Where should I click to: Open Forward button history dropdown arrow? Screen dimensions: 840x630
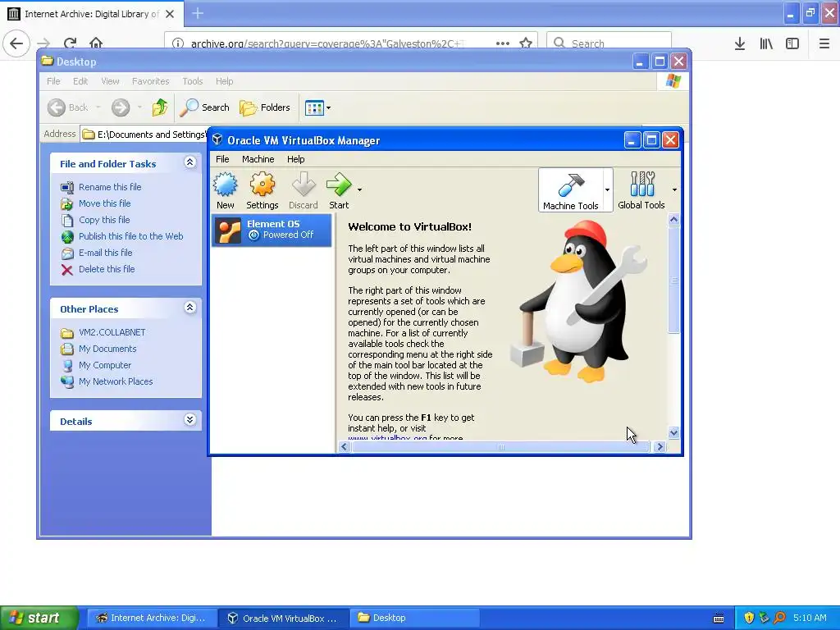pos(139,107)
